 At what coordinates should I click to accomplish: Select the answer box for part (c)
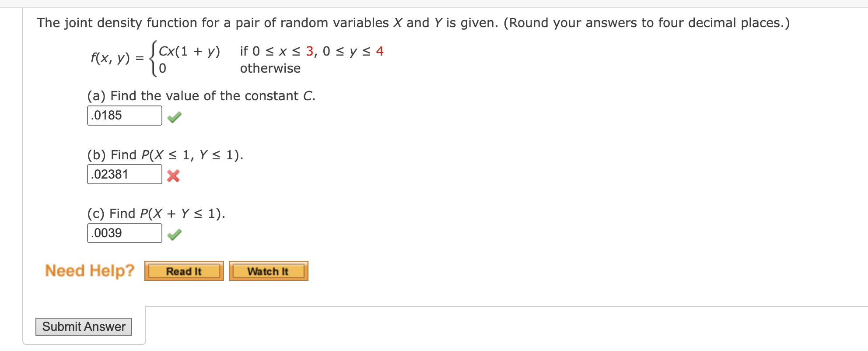pyautogui.click(x=124, y=233)
